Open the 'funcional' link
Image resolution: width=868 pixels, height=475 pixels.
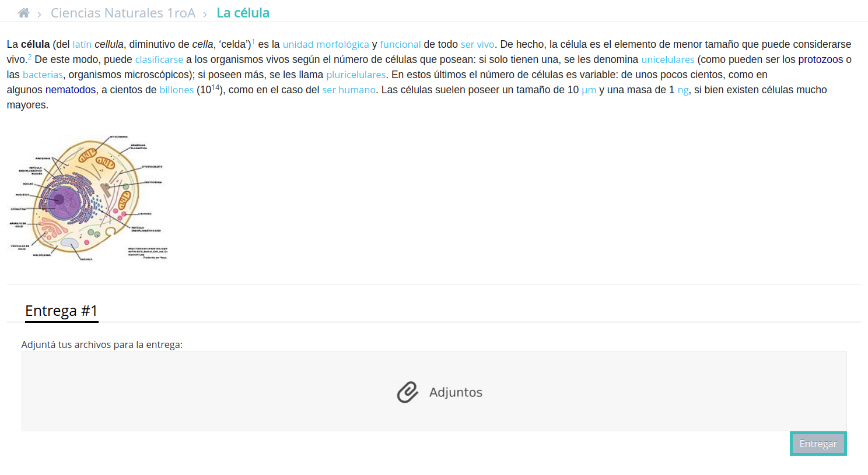(x=400, y=44)
